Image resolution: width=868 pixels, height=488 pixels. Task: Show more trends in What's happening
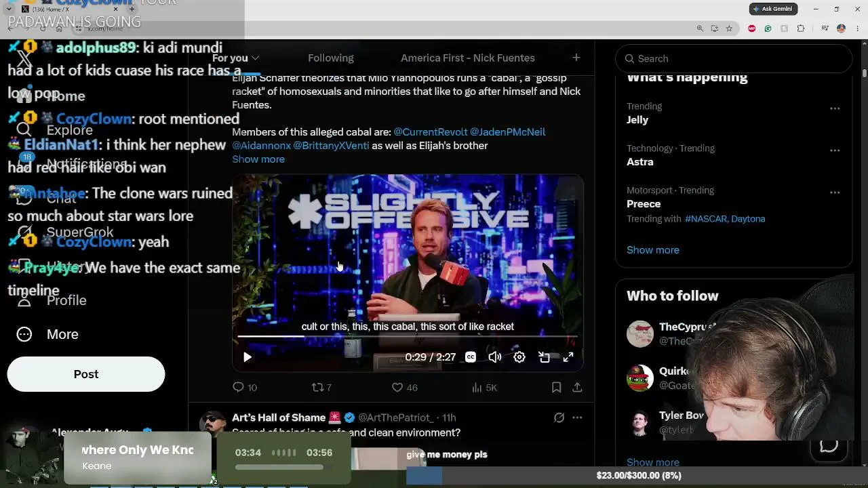pos(653,250)
